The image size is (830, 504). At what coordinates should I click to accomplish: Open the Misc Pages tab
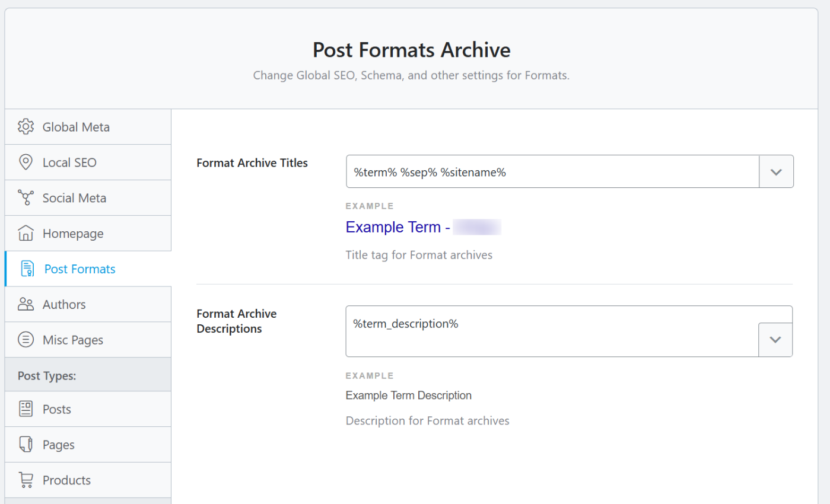[x=88, y=340]
